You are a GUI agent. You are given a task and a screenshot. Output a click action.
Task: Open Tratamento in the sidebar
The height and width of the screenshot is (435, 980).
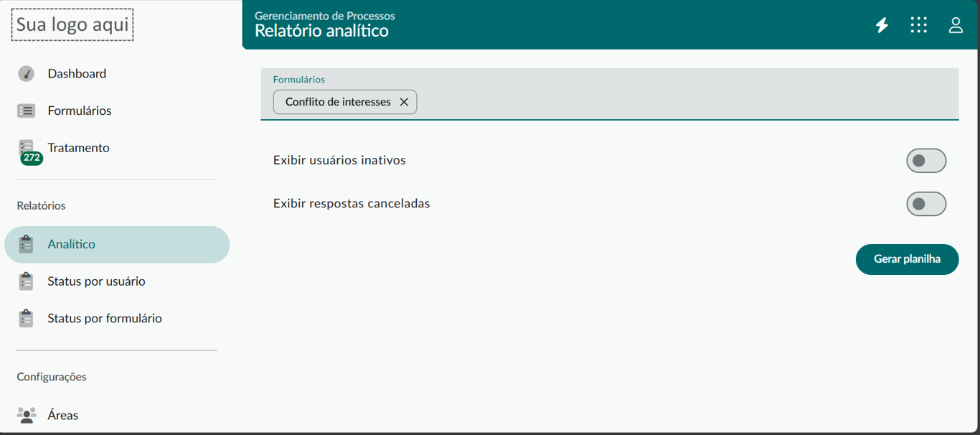point(117,148)
